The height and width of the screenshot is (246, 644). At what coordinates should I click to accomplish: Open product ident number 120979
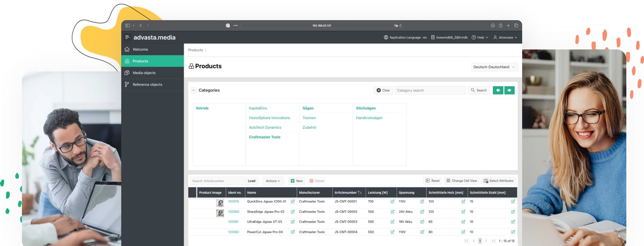click(233, 201)
